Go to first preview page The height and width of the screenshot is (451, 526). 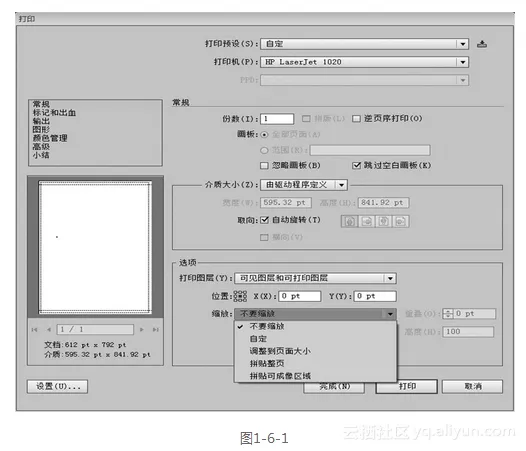(35, 330)
